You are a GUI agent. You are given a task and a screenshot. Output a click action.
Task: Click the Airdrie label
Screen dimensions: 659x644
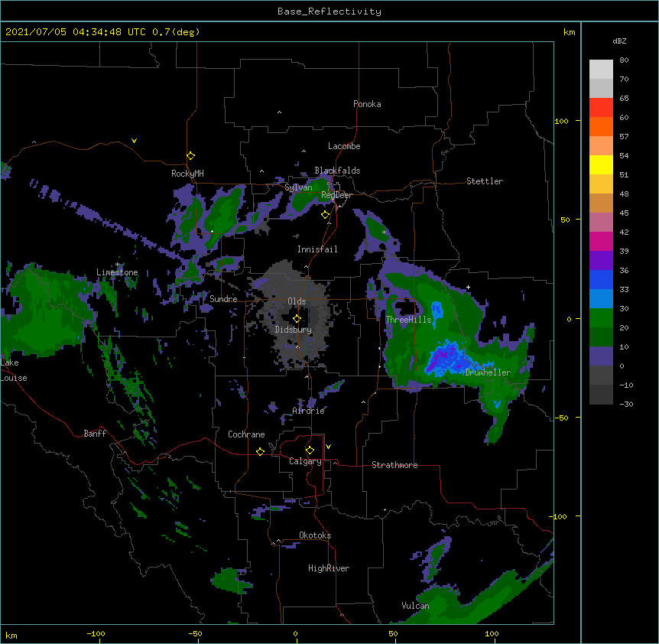309,411
